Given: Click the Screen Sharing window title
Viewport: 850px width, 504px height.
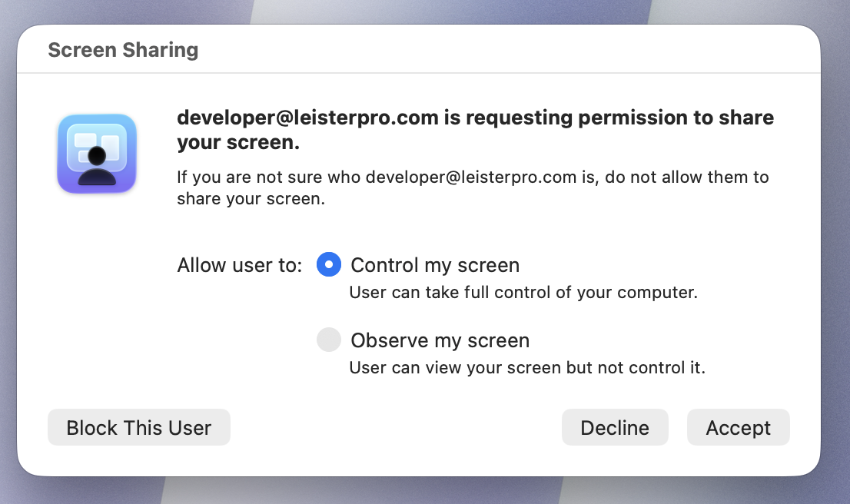Looking at the screenshot, I should pos(123,50).
